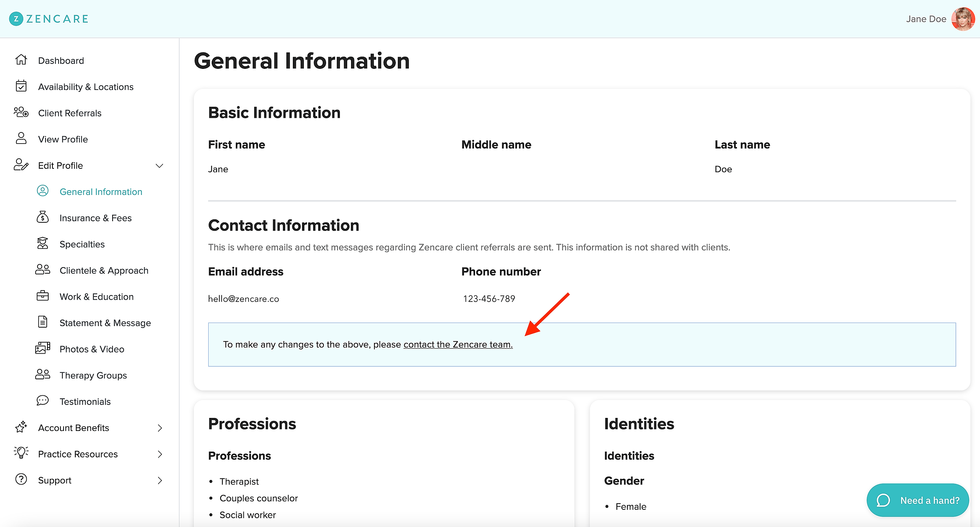This screenshot has width=980, height=527.
Task: Click the Photos & Video gallery icon
Action: pyautogui.click(x=42, y=349)
